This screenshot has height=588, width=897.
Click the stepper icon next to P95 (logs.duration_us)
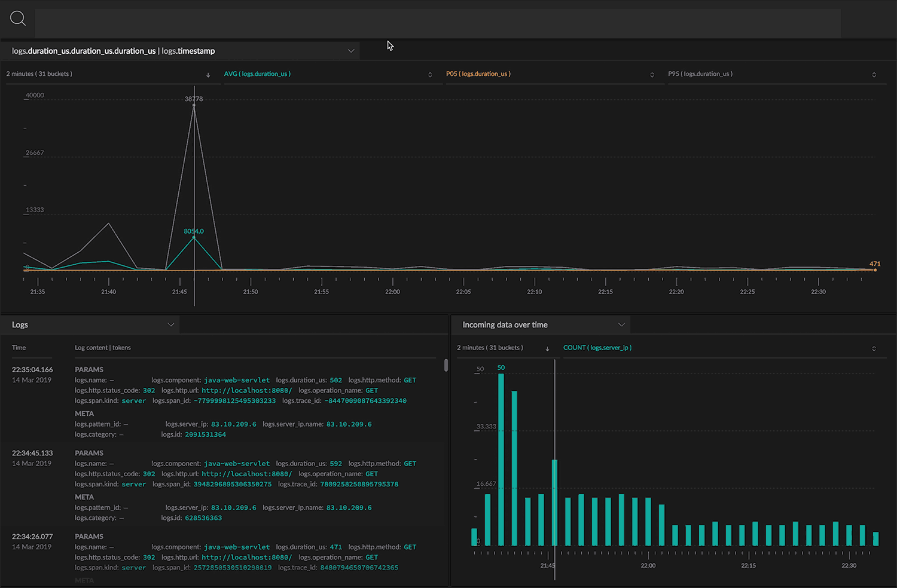pyautogui.click(x=874, y=74)
